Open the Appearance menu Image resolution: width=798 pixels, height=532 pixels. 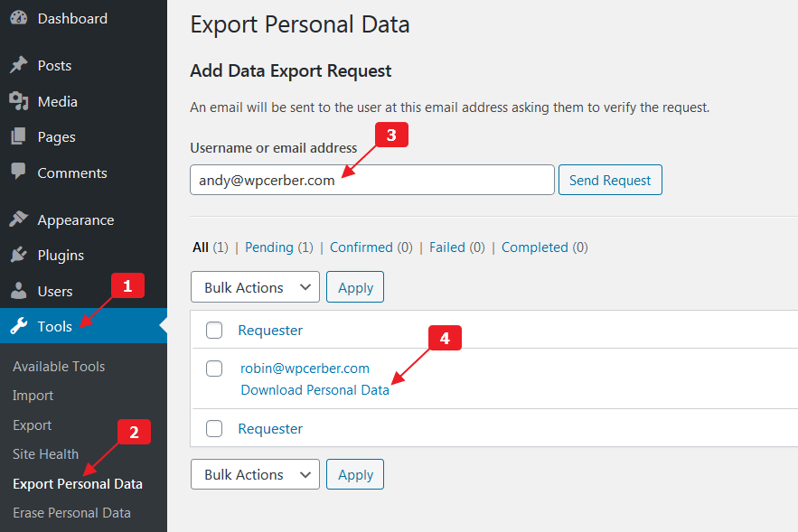[x=76, y=220]
